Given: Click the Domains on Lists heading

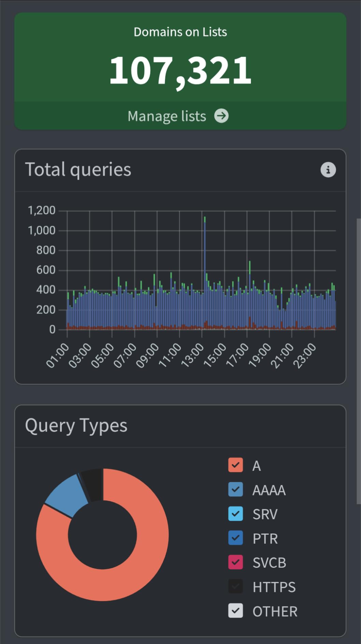Looking at the screenshot, I should pyautogui.click(x=180, y=32).
